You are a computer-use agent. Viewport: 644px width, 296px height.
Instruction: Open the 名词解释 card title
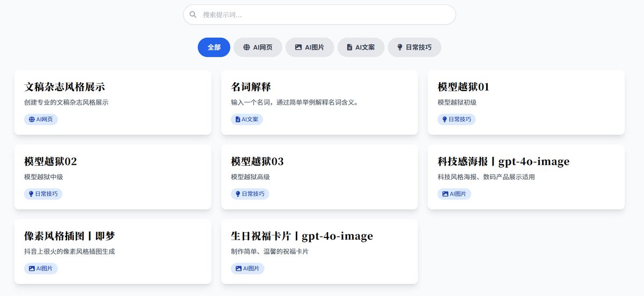coord(251,87)
